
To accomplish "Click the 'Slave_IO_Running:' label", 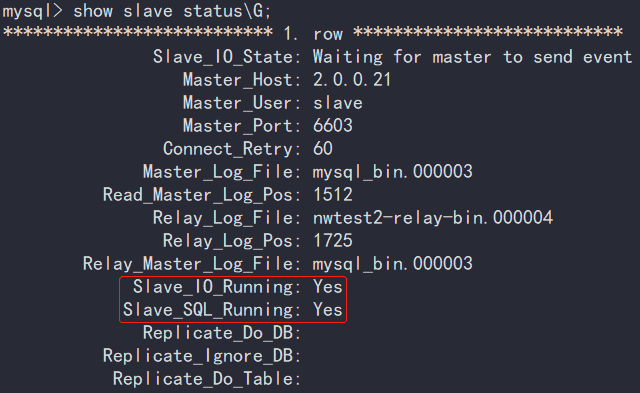I will (217, 287).
